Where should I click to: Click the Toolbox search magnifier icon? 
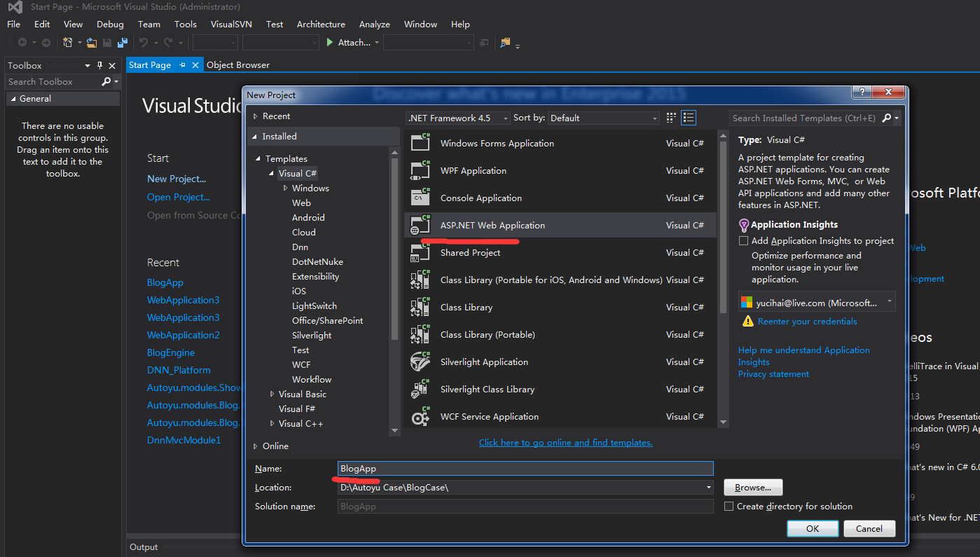click(x=106, y=81)
